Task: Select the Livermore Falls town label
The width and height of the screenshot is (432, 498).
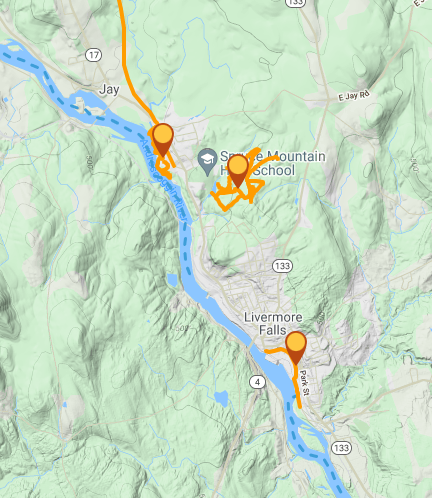Action: tap(273, 324)
